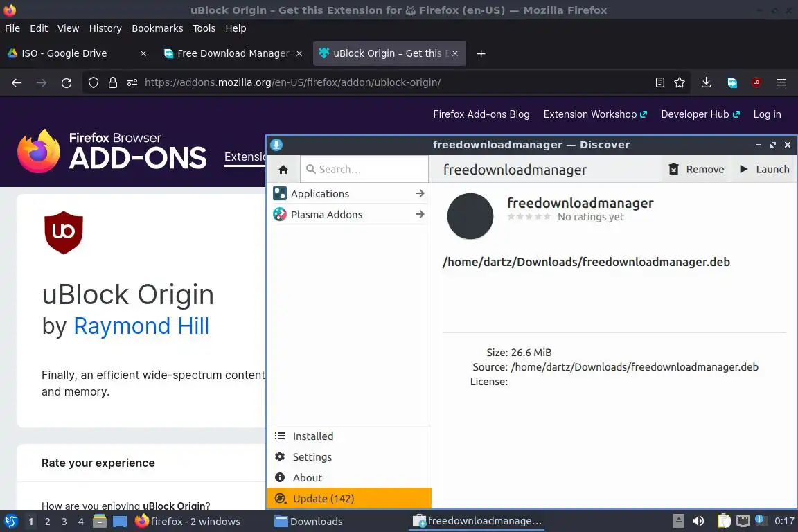Viewport: 798px width, 532px height.
Task: Open clipboard icon in system tray
Action: click(724, 522)
